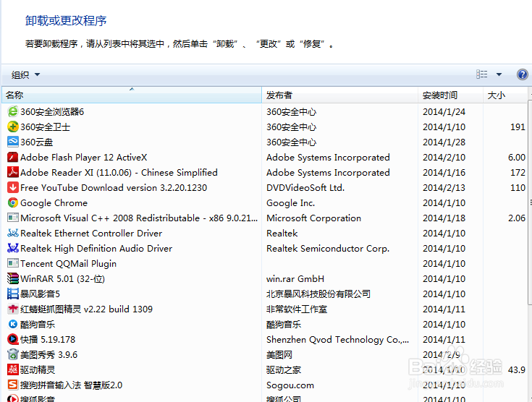This screenshot has height=402, width=532.
Task: Click publisher Shenzhen Qvod Technology Co.
Action: click(337, 340)
